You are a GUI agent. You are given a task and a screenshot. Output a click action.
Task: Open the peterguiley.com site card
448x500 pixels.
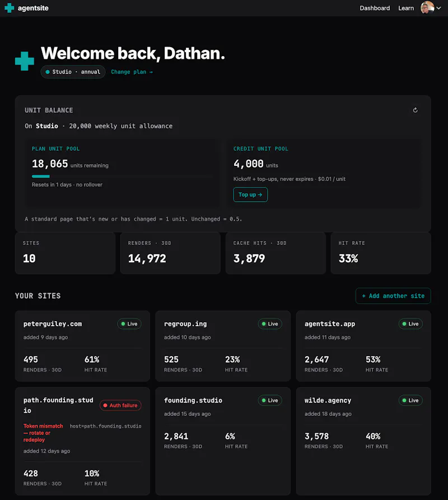pos(82,346)
